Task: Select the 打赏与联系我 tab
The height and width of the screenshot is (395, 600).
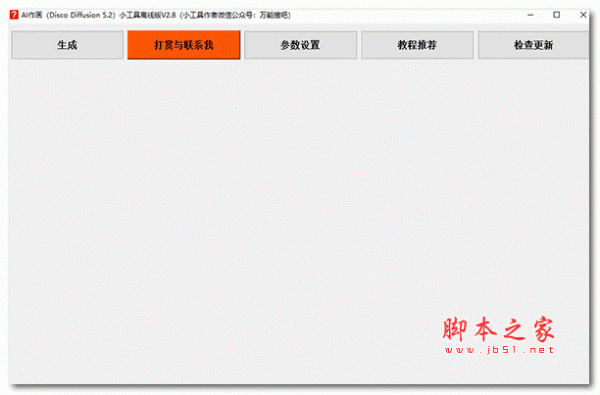Action: pyautogui.click(x=184, y=45)
